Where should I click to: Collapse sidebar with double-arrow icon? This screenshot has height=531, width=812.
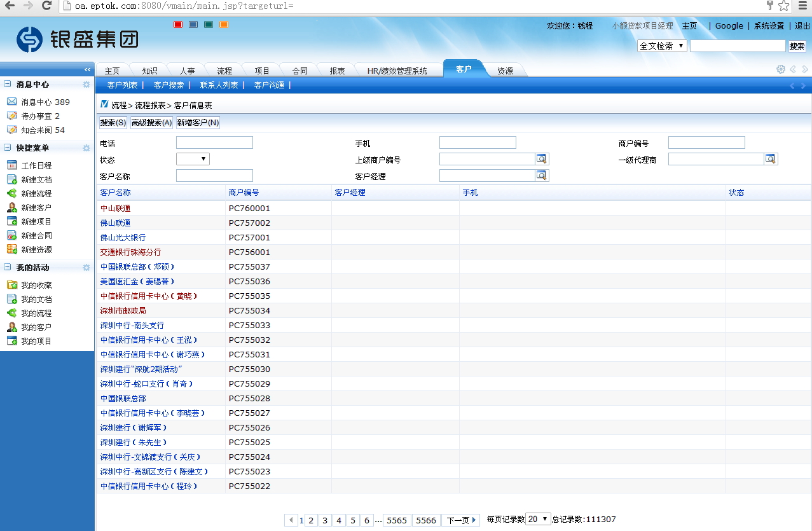(88, 69)
